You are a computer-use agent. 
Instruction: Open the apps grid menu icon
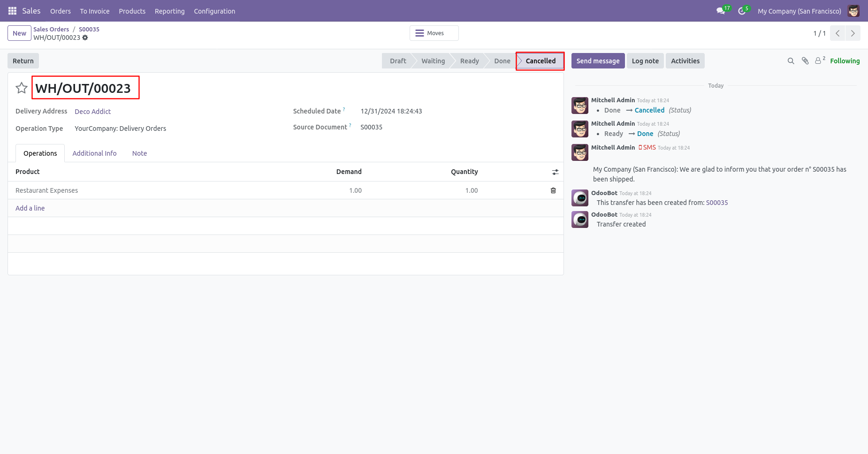(12, 11)
